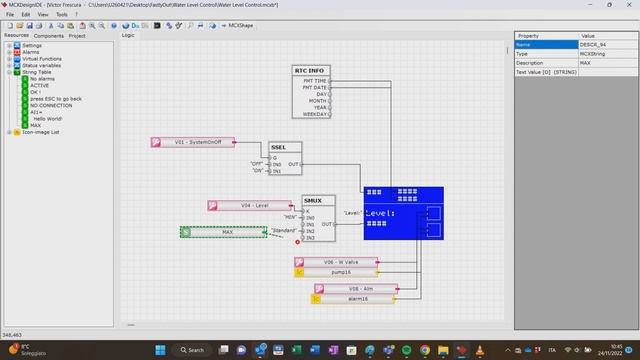Image resolution: width=640 pixels, height=360 pixels.
Task: Click the RTC INFO block header
Action: click(311, 71)
